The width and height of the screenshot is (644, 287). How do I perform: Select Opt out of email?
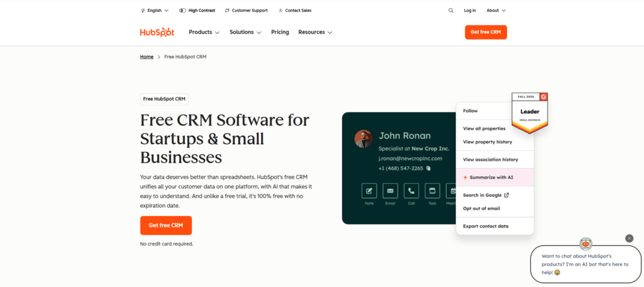(481, 208)
